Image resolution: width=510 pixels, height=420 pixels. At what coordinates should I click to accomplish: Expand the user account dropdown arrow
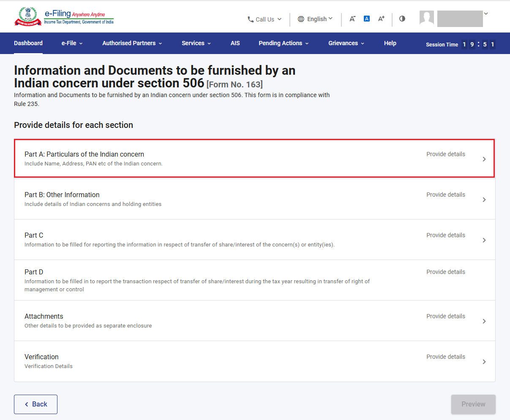coord(486,14)
